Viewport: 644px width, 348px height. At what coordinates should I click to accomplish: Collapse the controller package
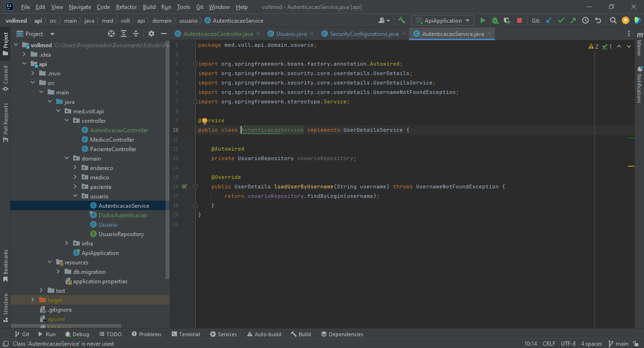67,121
